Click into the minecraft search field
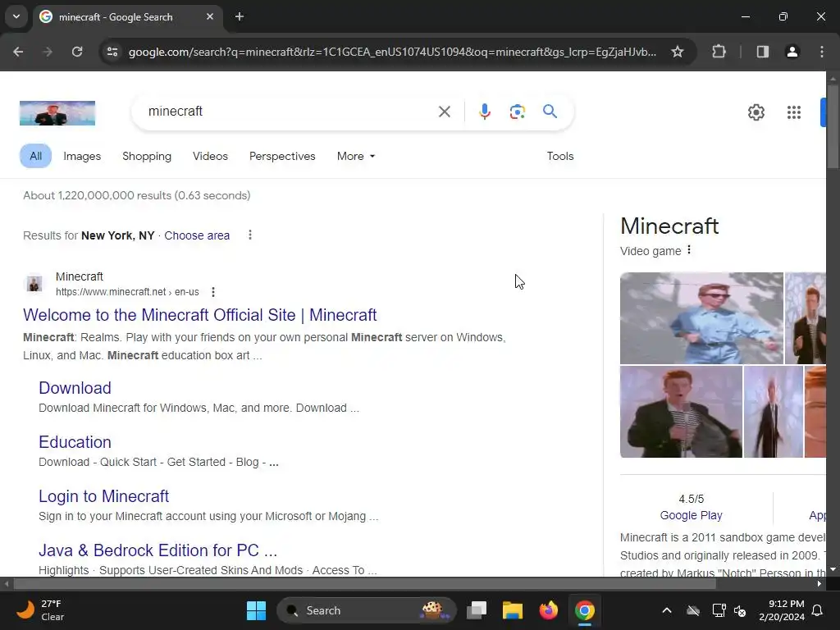 (x=290, y=112)
